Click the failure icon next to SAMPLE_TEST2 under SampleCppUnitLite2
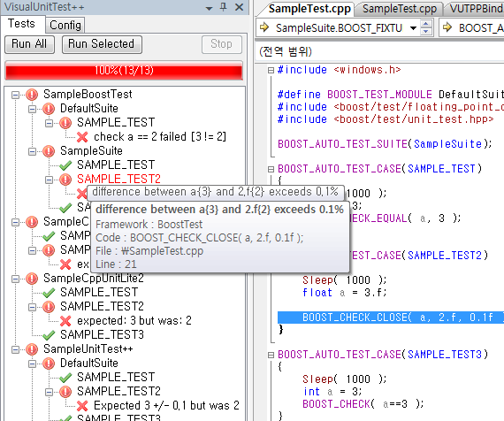Viewport: 504px width, 421px height. point(49,307)
